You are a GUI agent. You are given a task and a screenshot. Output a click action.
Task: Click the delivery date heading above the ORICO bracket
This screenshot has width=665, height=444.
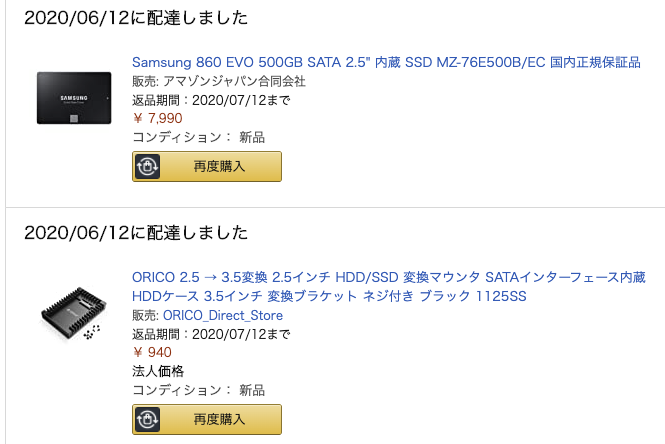click(x=136, y=233)
